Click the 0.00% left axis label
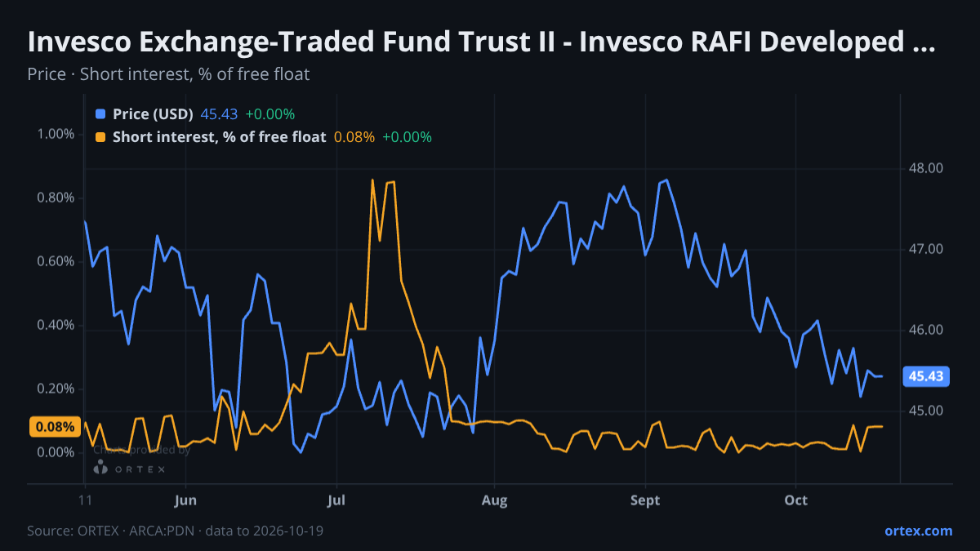980x551 pixels. (56, 452)
